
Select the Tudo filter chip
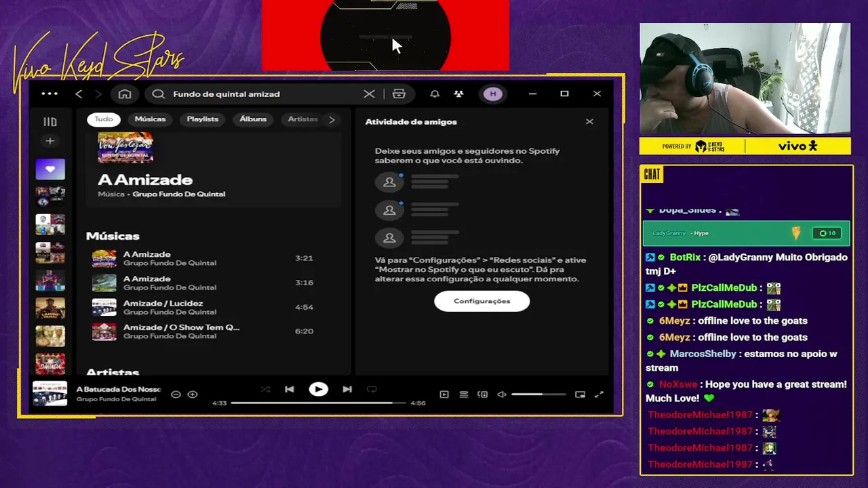click(x=104, y=119)
